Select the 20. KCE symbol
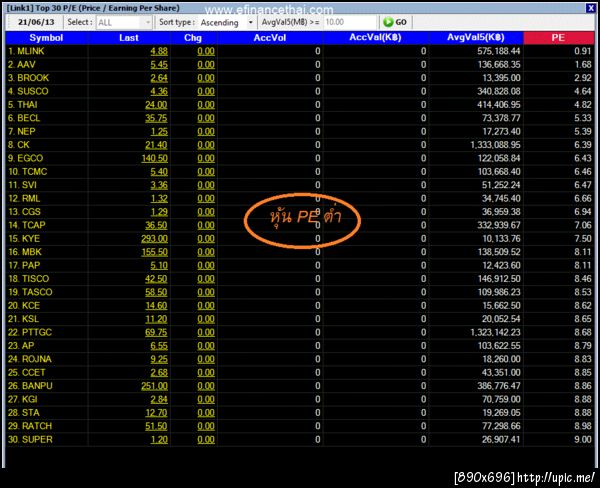 click(x=24, y=306)
